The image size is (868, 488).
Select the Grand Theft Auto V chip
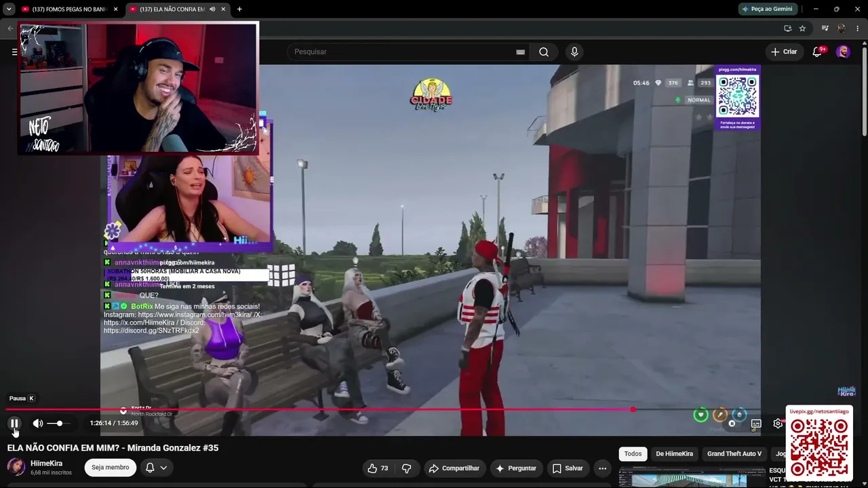[x=734, y=454]
